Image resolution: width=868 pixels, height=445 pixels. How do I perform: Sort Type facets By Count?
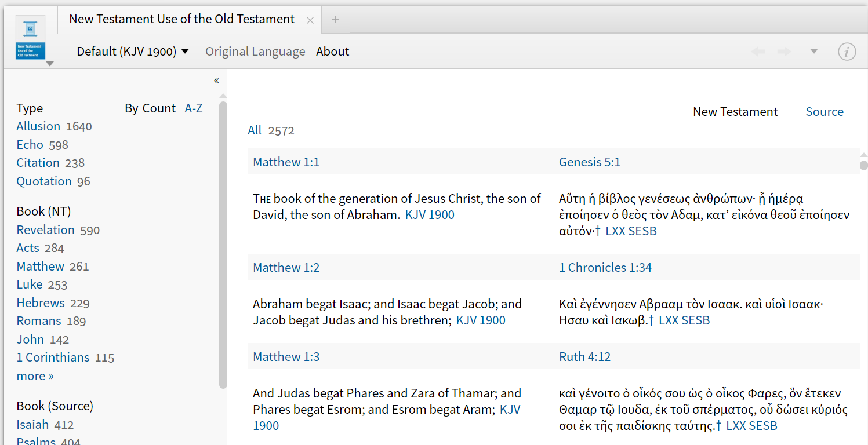pyautogui.click(x=150, y=108)
